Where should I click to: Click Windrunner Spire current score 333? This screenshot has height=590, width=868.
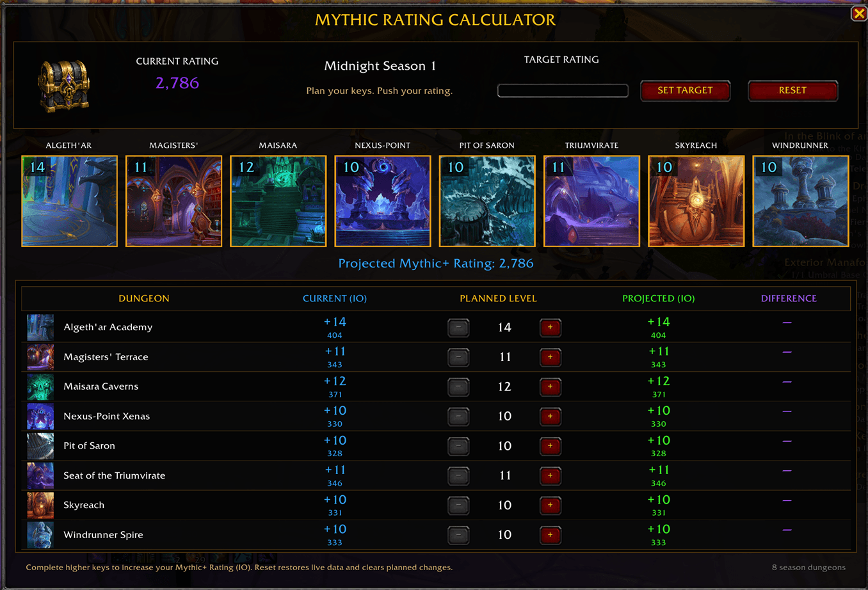335,543
